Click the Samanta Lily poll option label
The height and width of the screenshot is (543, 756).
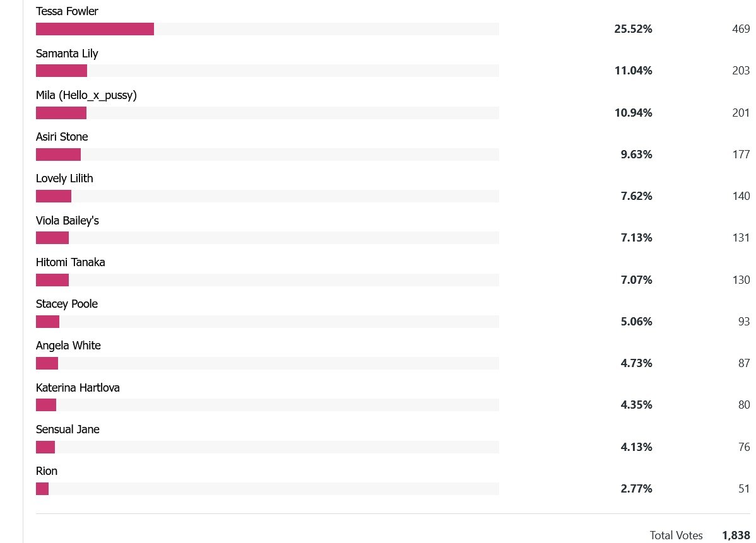point(67,54)
